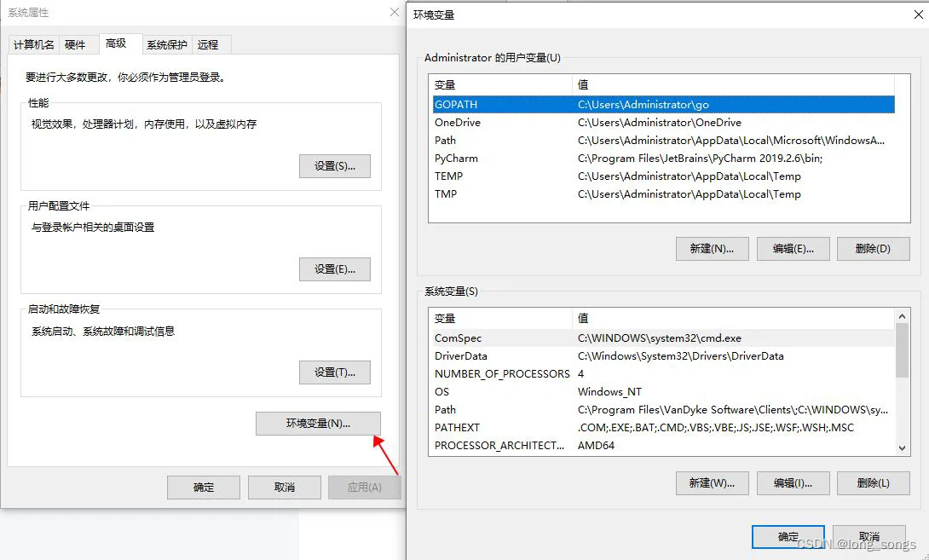This screenshot has height=560, width=929.
Task: Select the PROCESSOR_ARCHITECT... system variable row
Action: click(x=664, y=445)
